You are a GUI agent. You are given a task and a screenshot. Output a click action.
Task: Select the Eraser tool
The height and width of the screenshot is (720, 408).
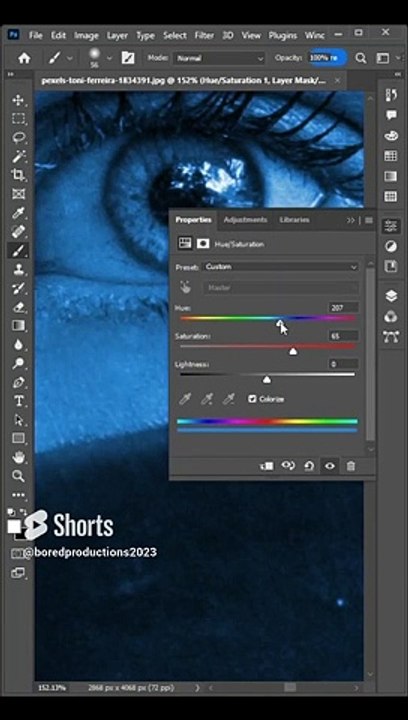pyautogui.click(x=18, y=307)
